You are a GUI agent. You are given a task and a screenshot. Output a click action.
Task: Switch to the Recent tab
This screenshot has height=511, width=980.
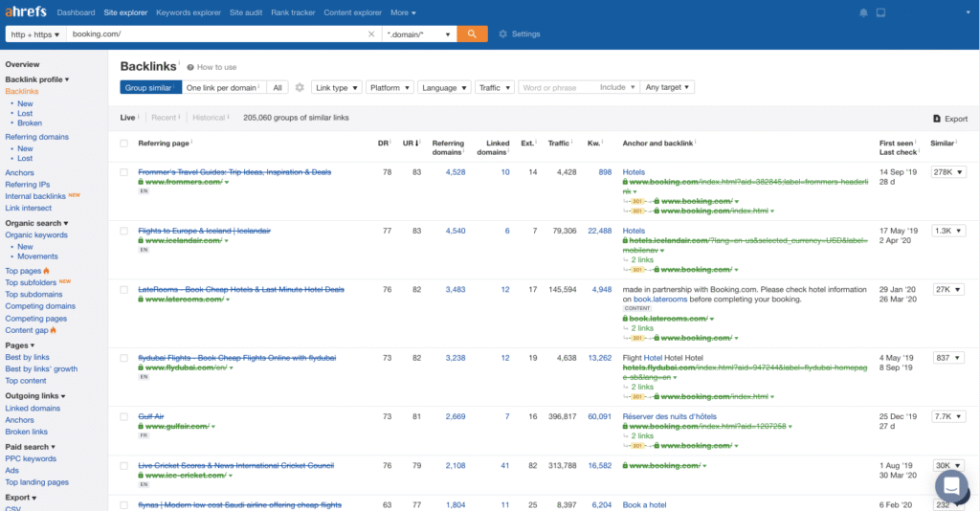tap(164, 118)
